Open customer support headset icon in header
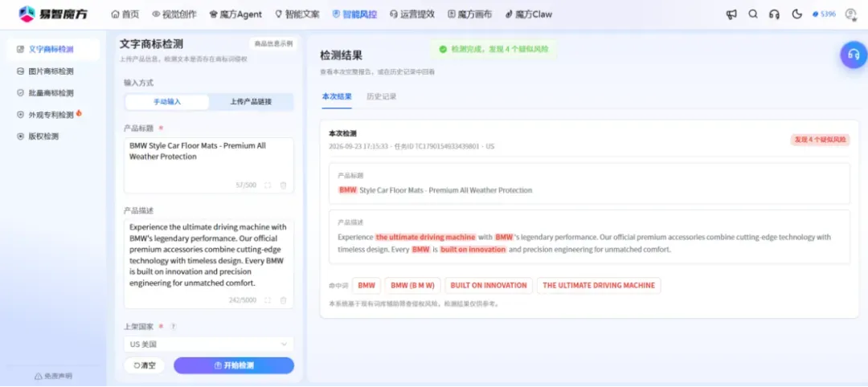The height and width of the screenshot is (387, 868). coord(775,14)
